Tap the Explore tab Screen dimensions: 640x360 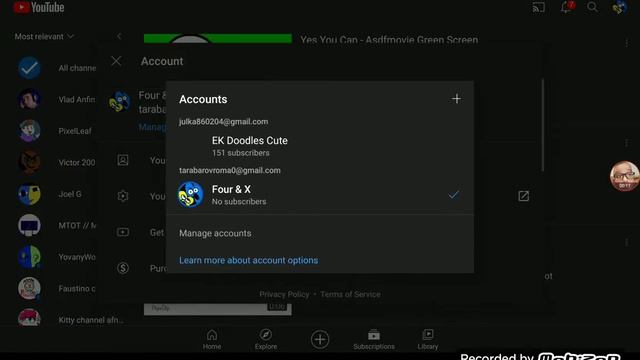pos(266,340)
